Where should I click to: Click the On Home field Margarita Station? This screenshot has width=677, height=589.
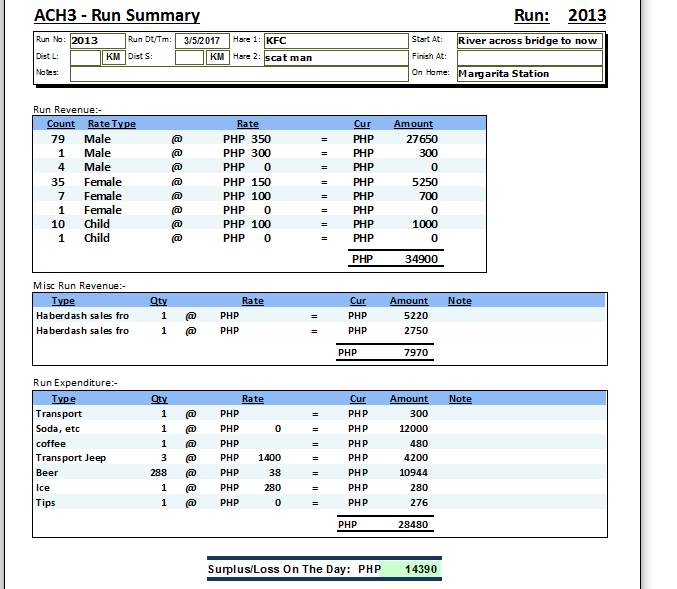click(x=529, y=74)
